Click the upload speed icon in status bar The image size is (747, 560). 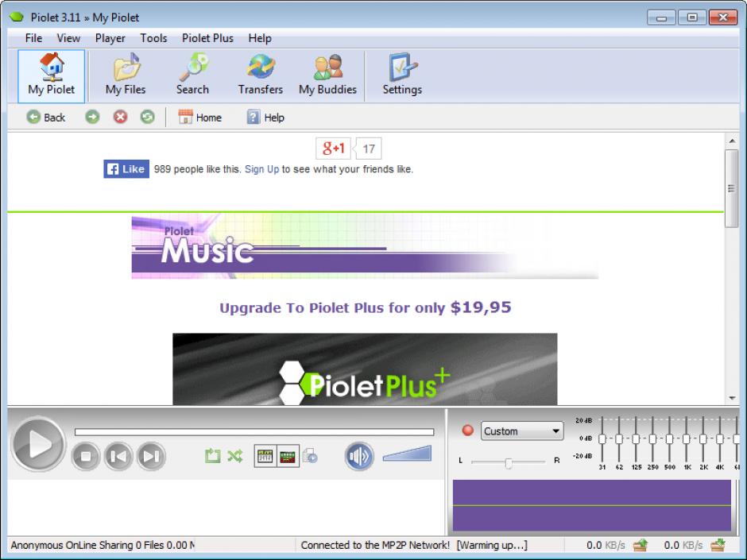tap(641, 544)
